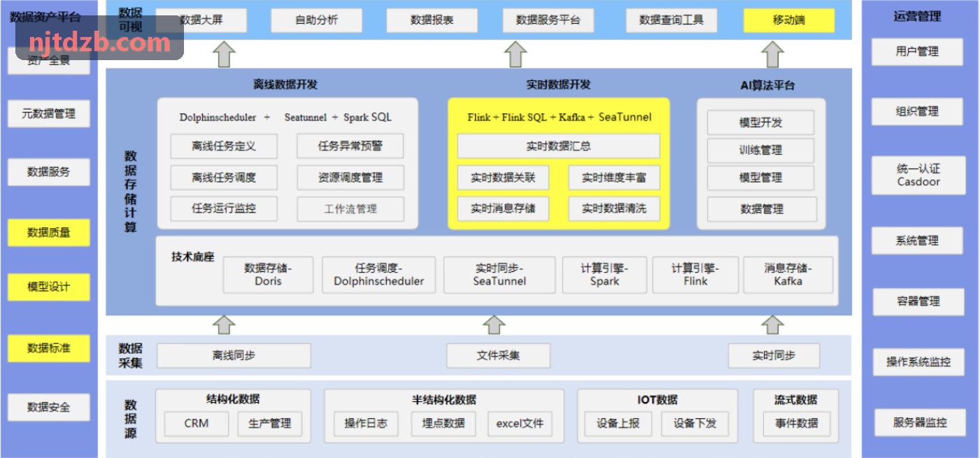Open the 实时同步-SeaTunnel box
The image size is (980, 458).
499,275
